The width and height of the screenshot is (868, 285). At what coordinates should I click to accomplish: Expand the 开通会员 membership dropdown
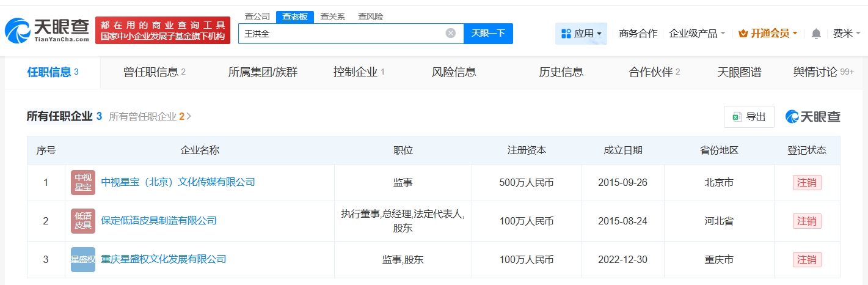point(768,34)
